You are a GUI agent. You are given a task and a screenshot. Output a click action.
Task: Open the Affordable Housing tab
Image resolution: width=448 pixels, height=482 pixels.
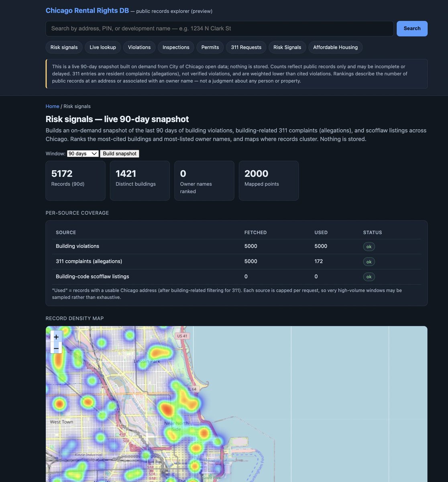pos(336,47)
